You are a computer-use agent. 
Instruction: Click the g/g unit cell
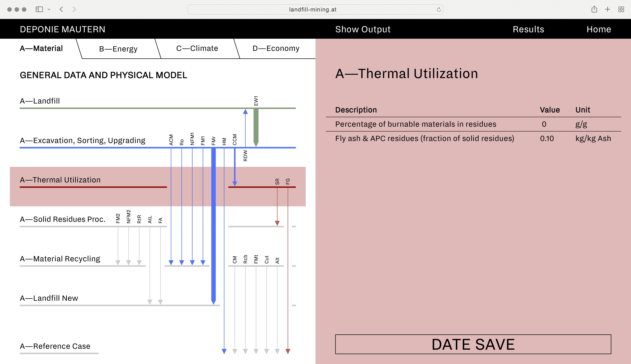click(x=581, y=124)
